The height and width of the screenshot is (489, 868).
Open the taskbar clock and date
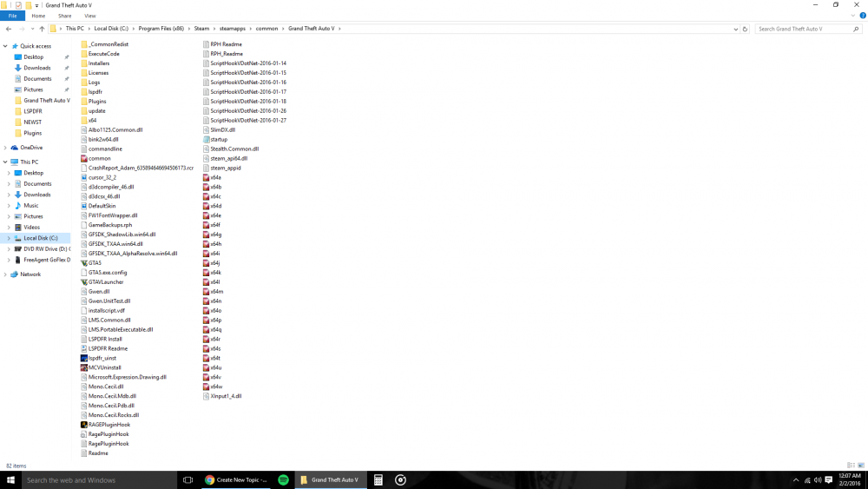point(849,480)
